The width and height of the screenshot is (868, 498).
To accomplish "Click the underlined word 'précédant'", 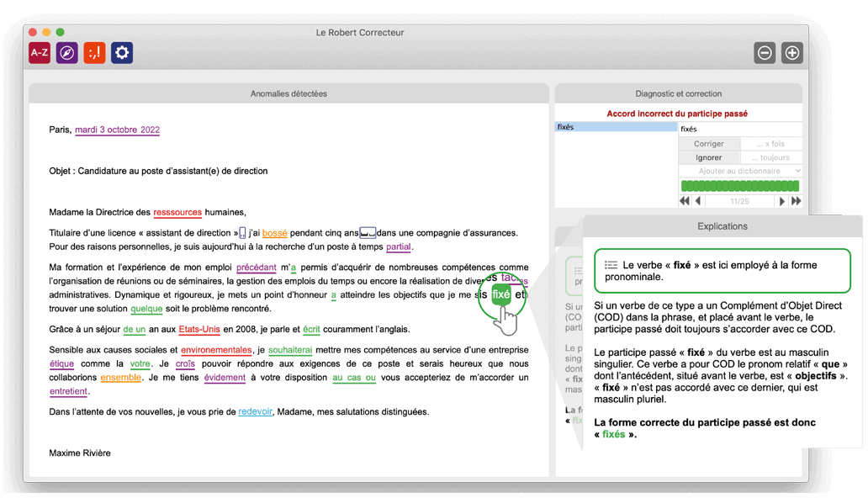I will click(257, 268).
